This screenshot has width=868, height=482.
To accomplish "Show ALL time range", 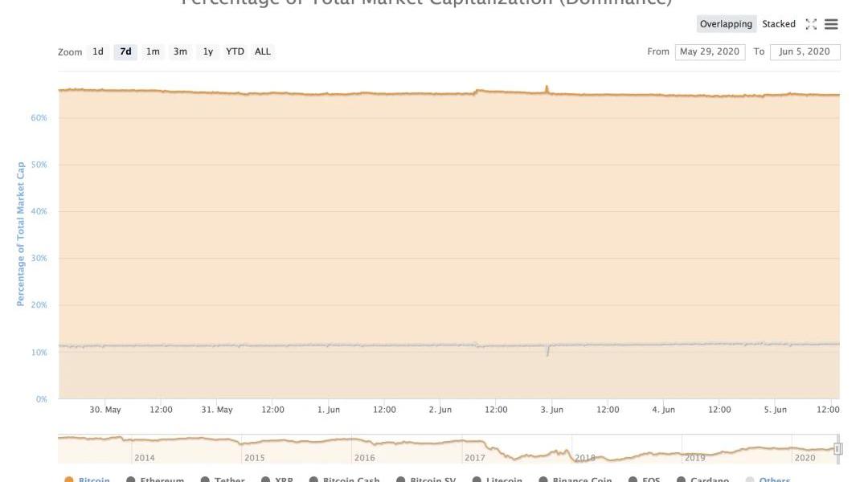I will tap(263, 52).
